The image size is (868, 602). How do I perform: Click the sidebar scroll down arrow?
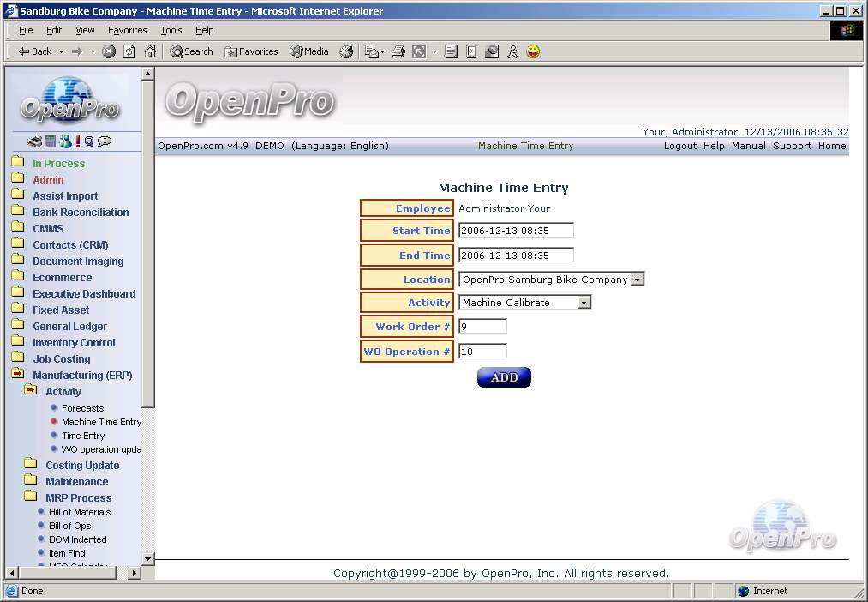coord(147,558)
